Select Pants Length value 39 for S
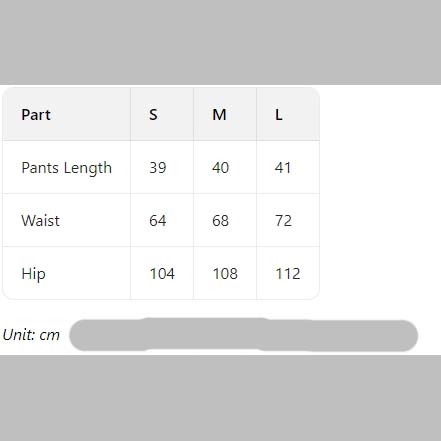Image resolution: width=441 pixels, height=441 pixels. click(x=157, y=168)
